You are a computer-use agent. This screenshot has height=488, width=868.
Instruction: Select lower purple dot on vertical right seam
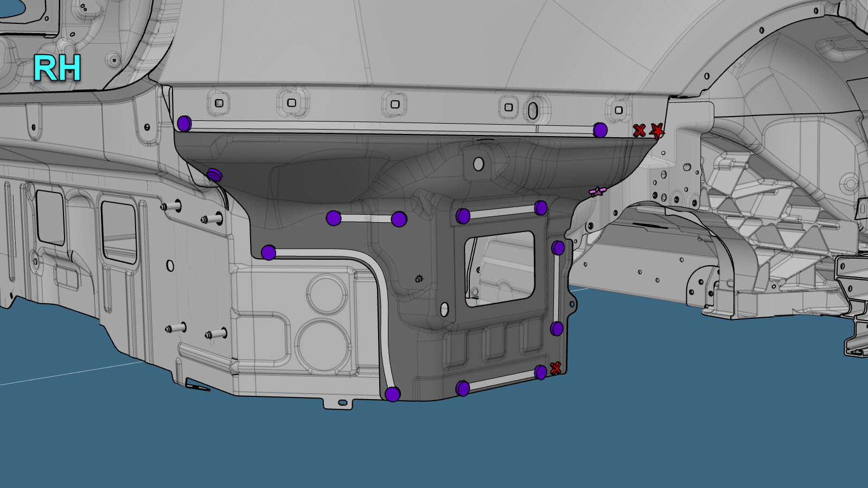pyautogui.click(x=557, y=329)
